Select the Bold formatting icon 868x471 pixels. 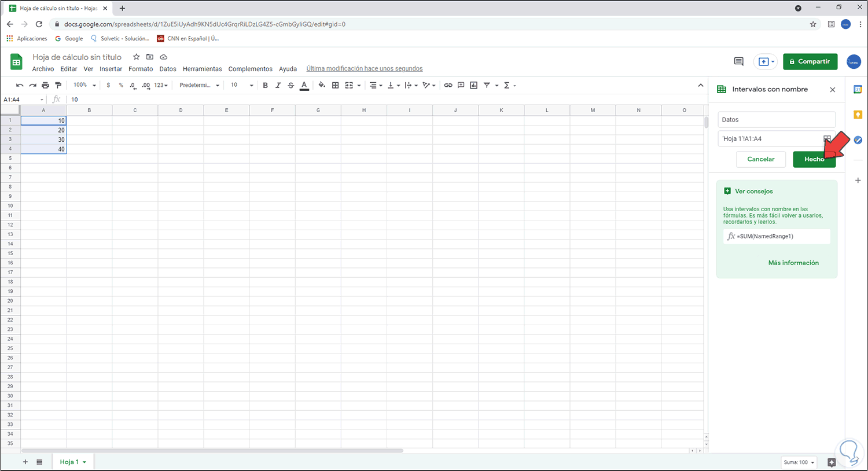pyautogui.click(x=265, y=85)
